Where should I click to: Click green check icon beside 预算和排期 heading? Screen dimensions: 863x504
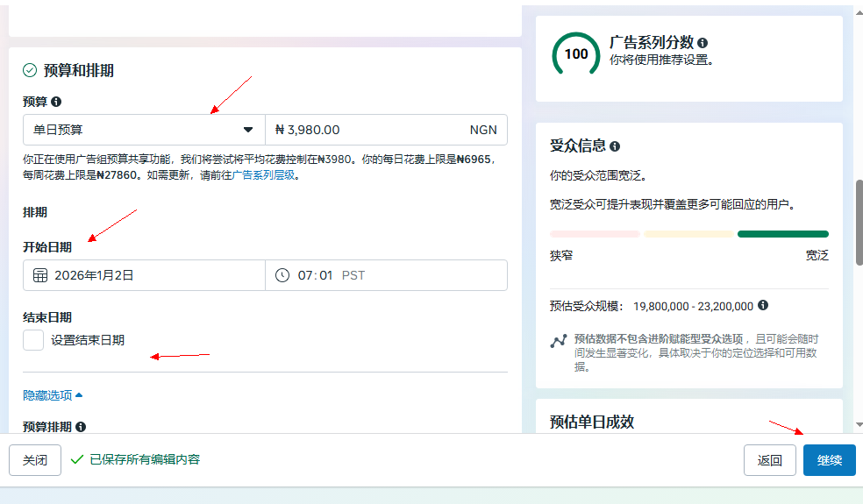coord(30,70)
